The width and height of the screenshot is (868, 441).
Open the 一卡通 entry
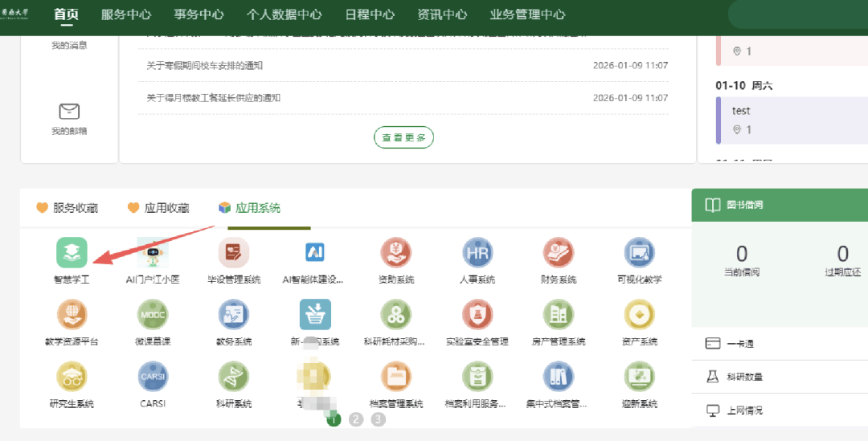(x=780, y=344)
